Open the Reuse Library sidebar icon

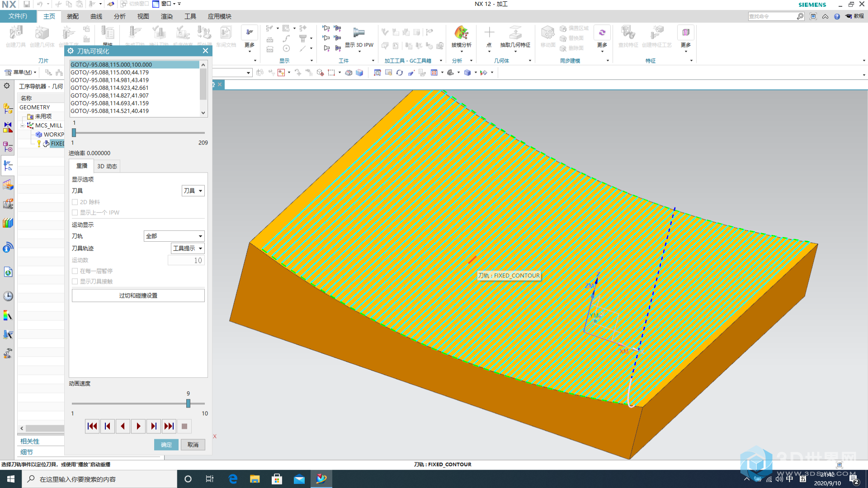(8, 223)
